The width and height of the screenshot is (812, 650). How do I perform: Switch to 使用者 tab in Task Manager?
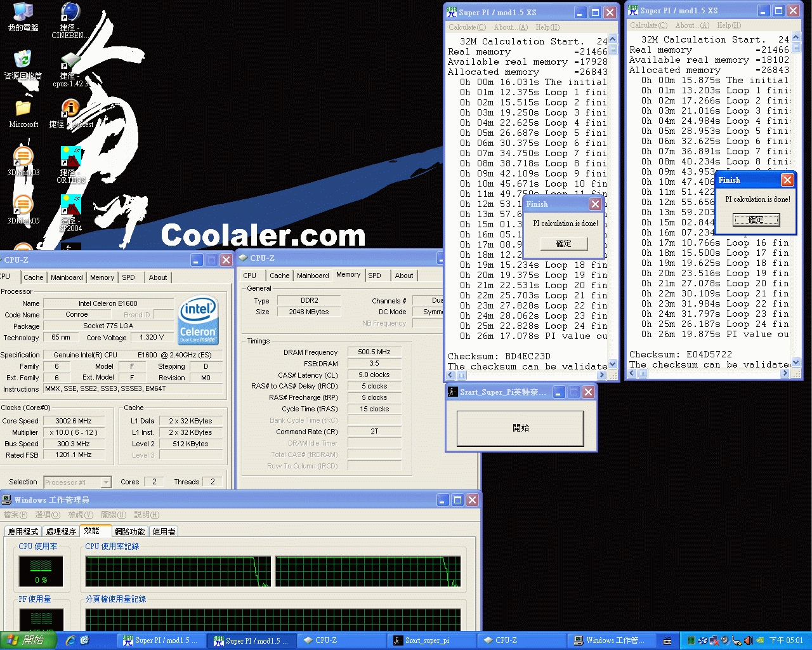(x=164, y=532)
